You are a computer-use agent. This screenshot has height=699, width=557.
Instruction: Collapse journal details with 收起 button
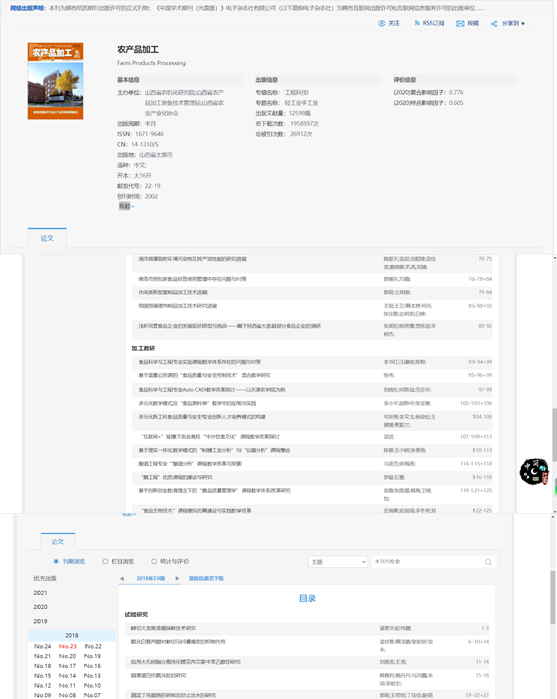click(x=126, y=206)
